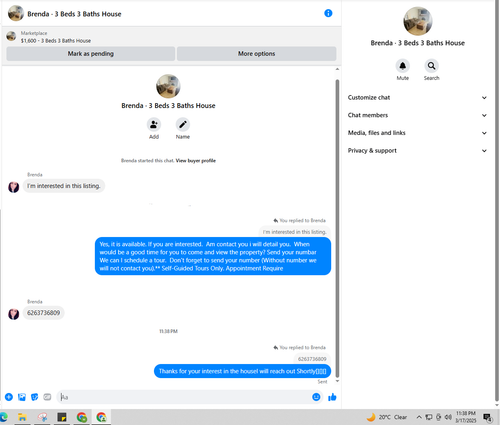Viewport: 500px width, 425px height.
Task: Open the notification center icon
Action: [488, 417]
